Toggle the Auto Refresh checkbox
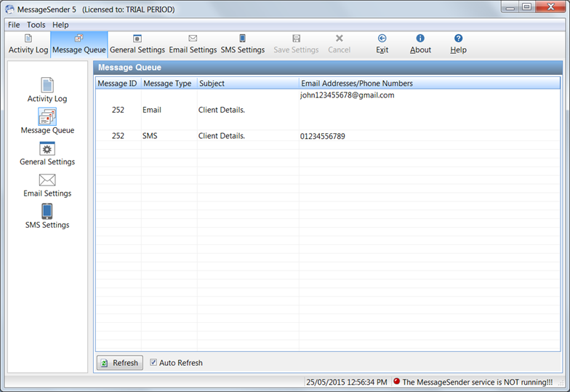The image size is (570, 392). 153,362
